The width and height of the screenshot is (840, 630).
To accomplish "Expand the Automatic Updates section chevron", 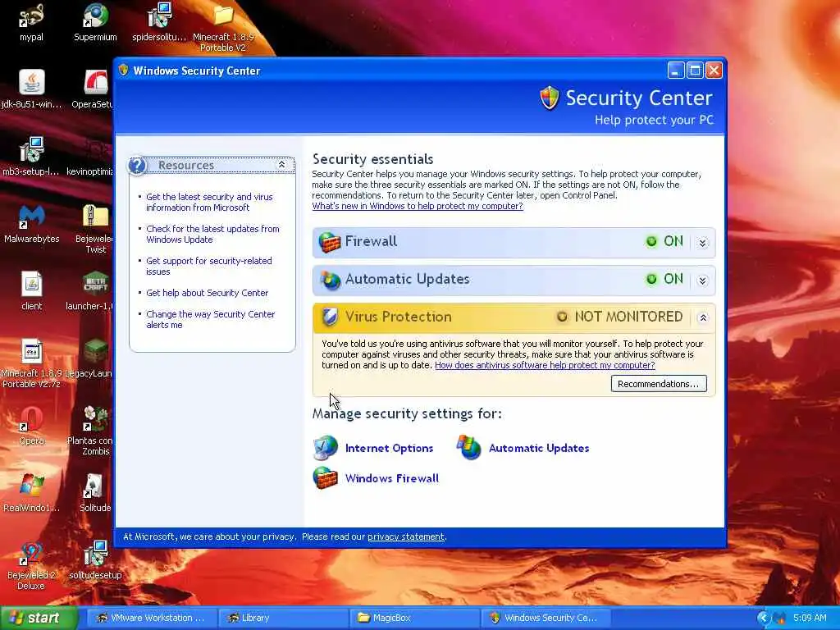I will pos(702,281).
